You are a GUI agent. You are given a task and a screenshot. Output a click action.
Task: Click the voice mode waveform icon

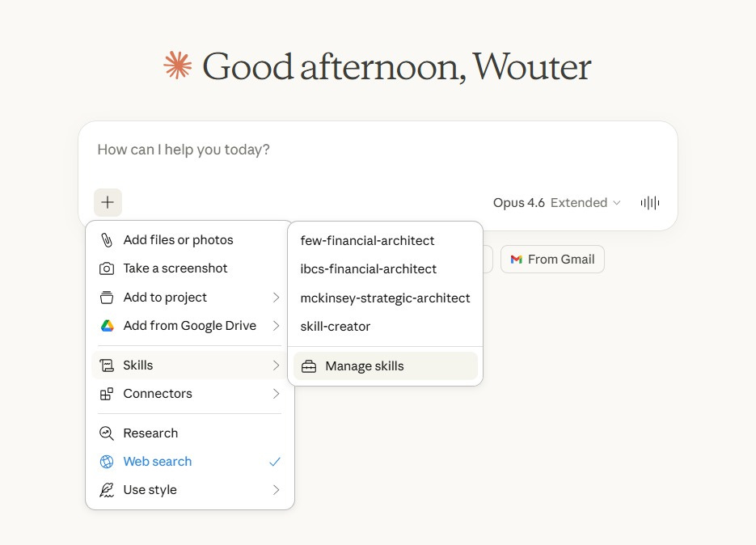tap(650, 203)
